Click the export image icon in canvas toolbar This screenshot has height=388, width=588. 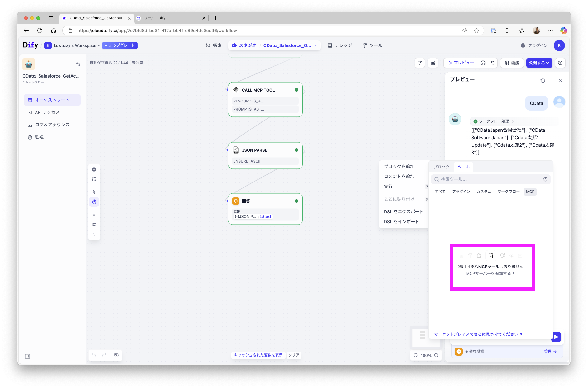coord(94,215)
